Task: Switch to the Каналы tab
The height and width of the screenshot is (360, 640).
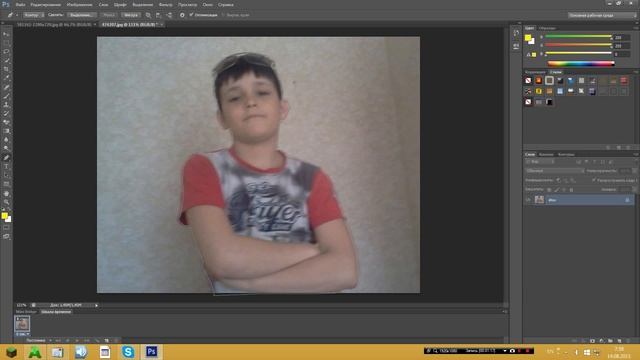Action: (x=546, y=155)
